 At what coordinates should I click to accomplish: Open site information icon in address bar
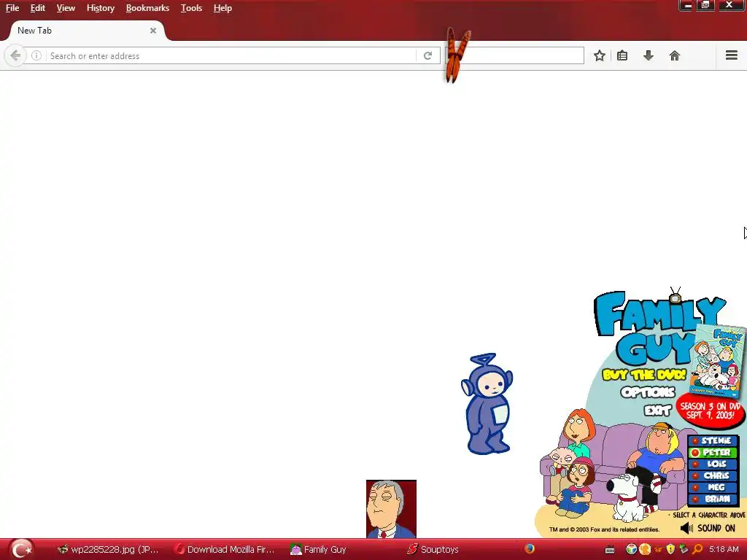point(36,55)
